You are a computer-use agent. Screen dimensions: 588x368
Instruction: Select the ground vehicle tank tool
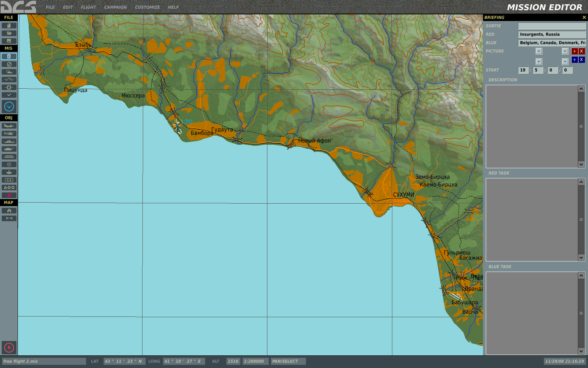coord(9,149)
